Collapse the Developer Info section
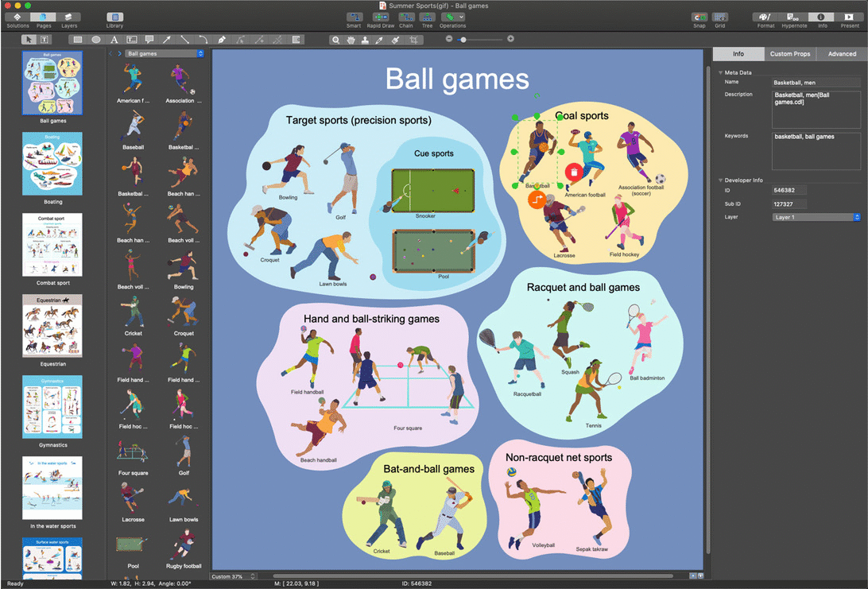The width and height of the screenshot is (868, 589). click(721, 180)
